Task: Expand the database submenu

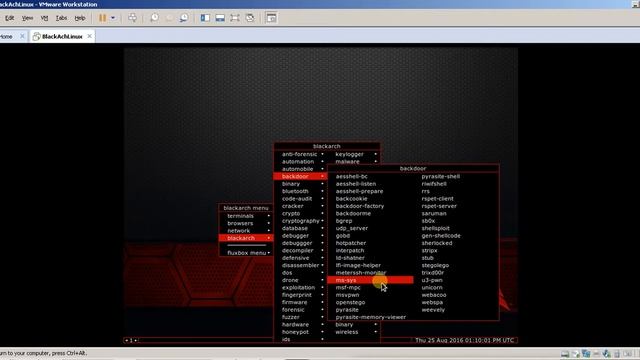Action: (x=300, y=228)
